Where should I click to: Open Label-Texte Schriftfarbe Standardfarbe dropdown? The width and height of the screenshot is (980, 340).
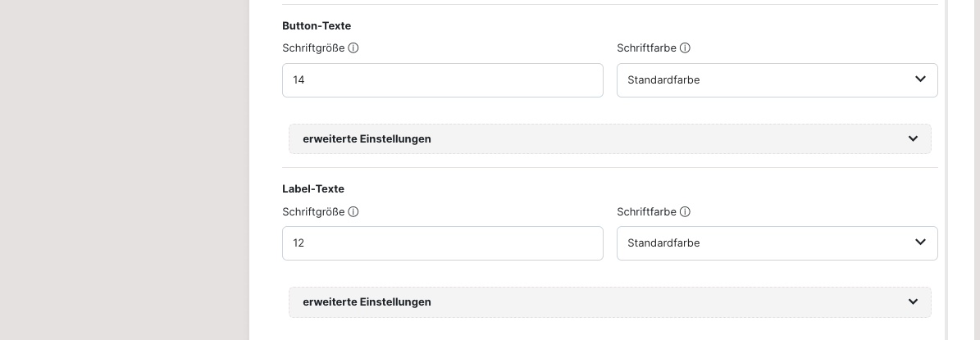click(763, 243)
